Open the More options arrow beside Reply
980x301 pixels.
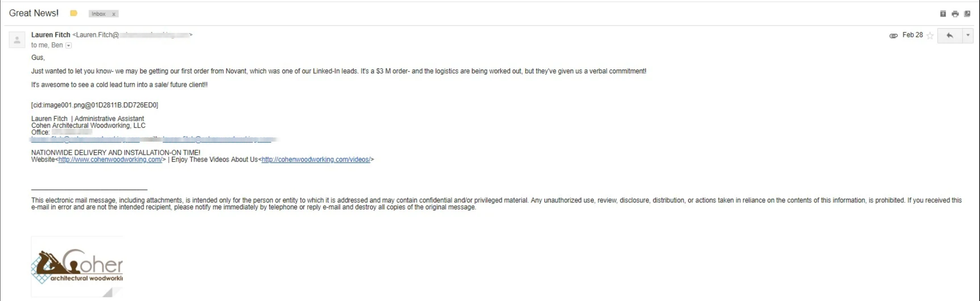click(968, 36)
